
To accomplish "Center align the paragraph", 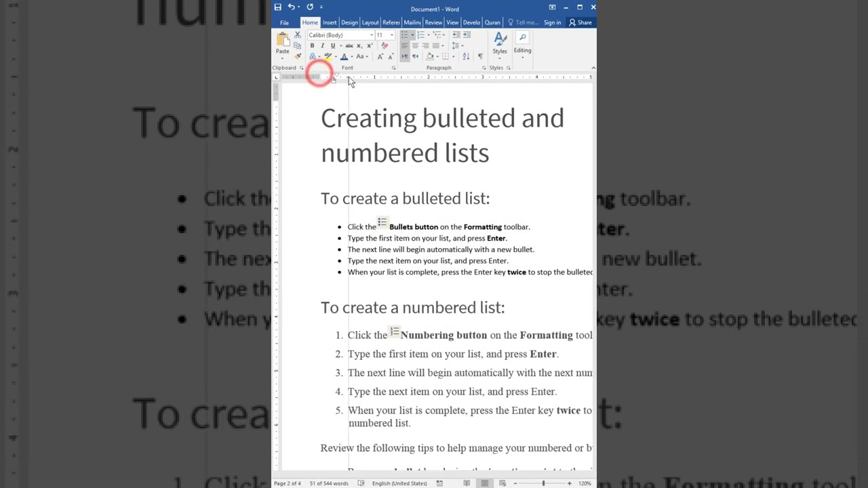I will (x=415, y=45).
